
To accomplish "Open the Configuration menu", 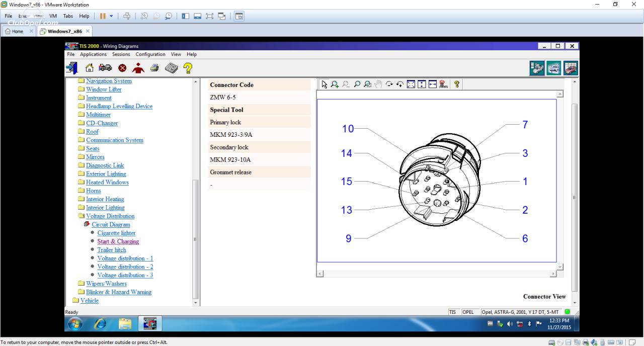I will (150, 54).
